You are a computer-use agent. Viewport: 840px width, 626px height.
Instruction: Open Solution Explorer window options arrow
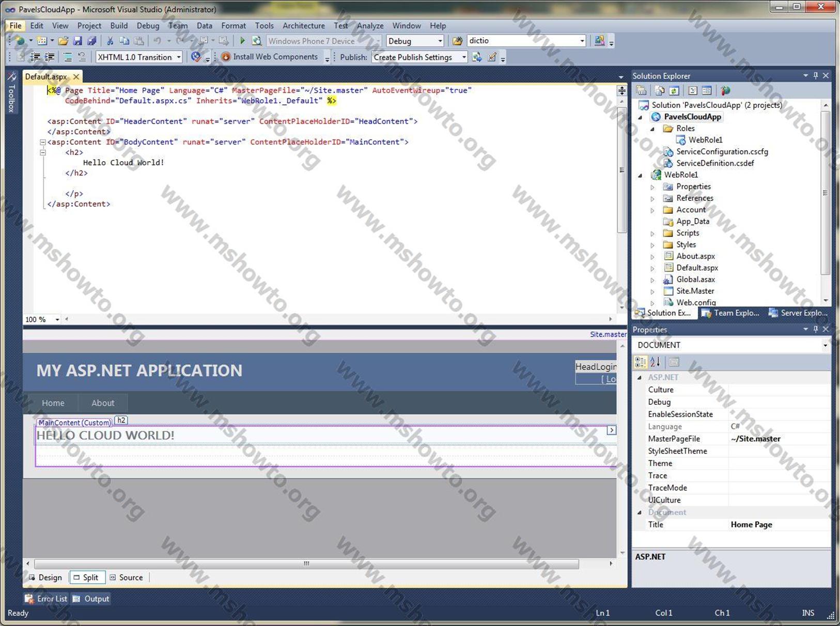[x=805, y=76]
